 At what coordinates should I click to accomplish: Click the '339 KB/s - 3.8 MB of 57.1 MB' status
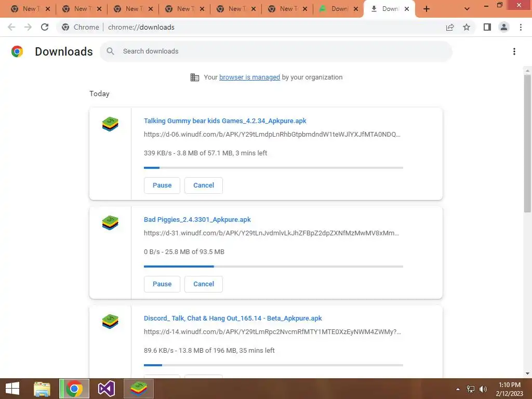tap(205, 153)
